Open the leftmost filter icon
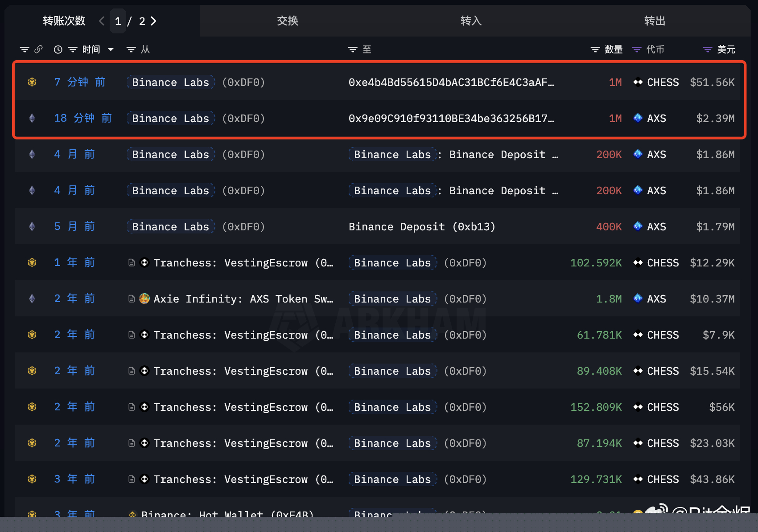Image resolution: width=758 pixels, height=532 pixels. point(25,49)
